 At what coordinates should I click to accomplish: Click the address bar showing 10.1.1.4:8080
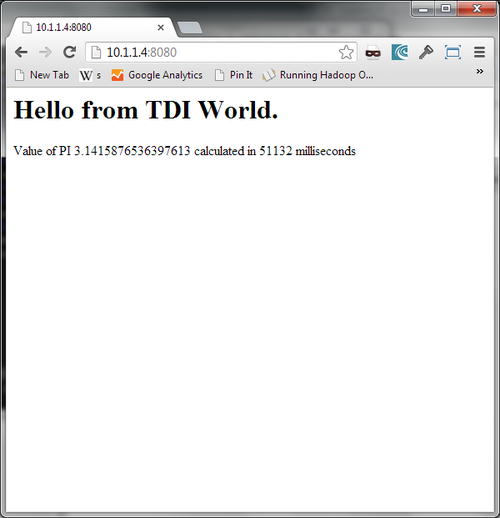click(221, 52)
